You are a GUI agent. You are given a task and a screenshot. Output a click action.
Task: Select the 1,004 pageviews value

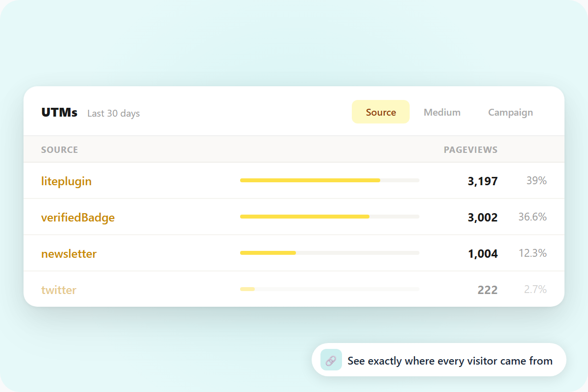(x=483, y=254)
